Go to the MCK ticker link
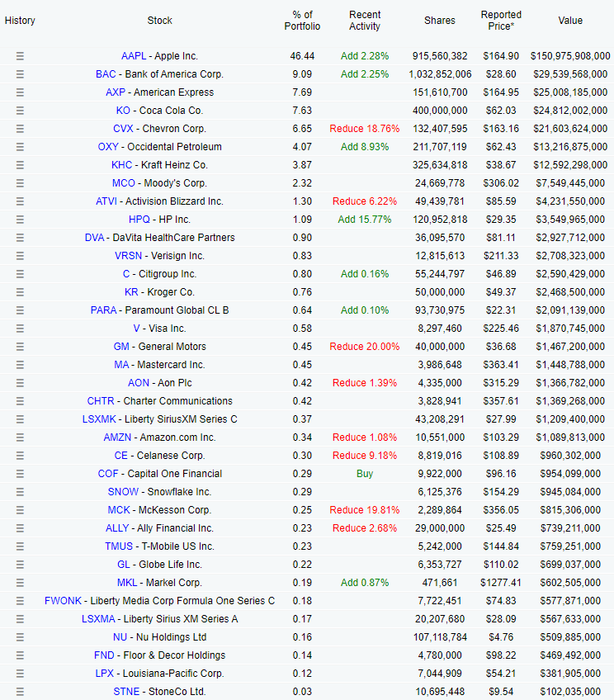614x700 pixels. pyautogui.click(x=119, y=510)
